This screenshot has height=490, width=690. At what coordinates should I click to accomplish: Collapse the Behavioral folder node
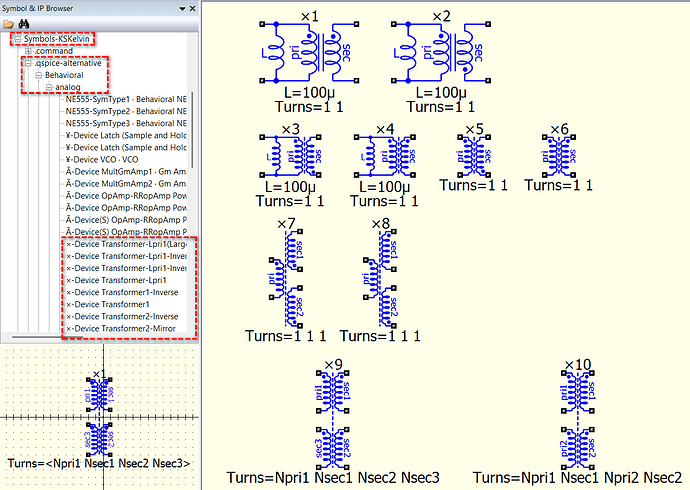38,75
